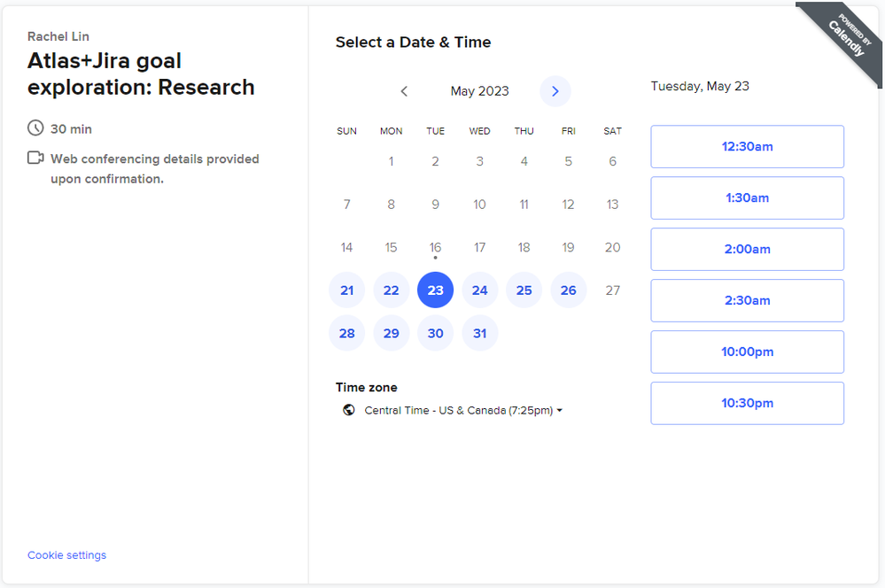Pick the 2:00am time slot
The image size is (885, 588).
tap(748, 250)
